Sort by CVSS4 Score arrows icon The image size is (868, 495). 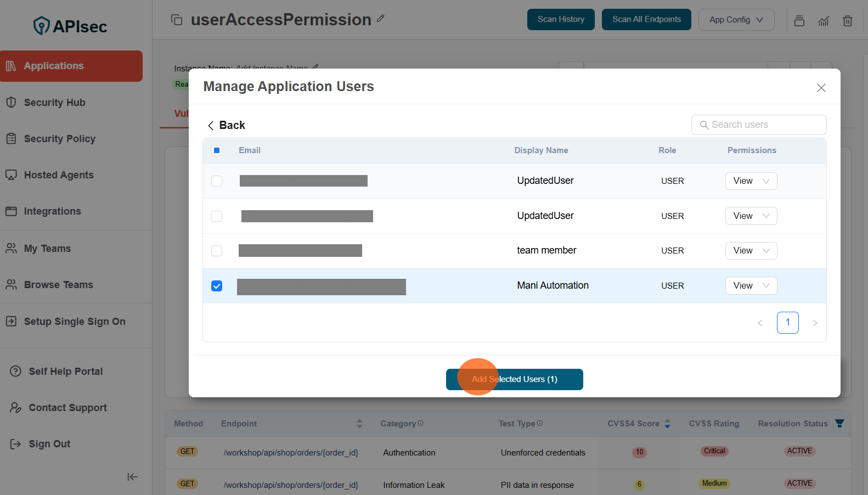(x=667, y=424)
